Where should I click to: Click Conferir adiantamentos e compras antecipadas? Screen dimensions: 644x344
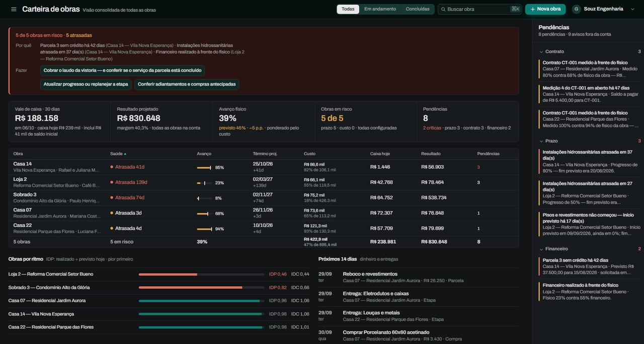187,84
